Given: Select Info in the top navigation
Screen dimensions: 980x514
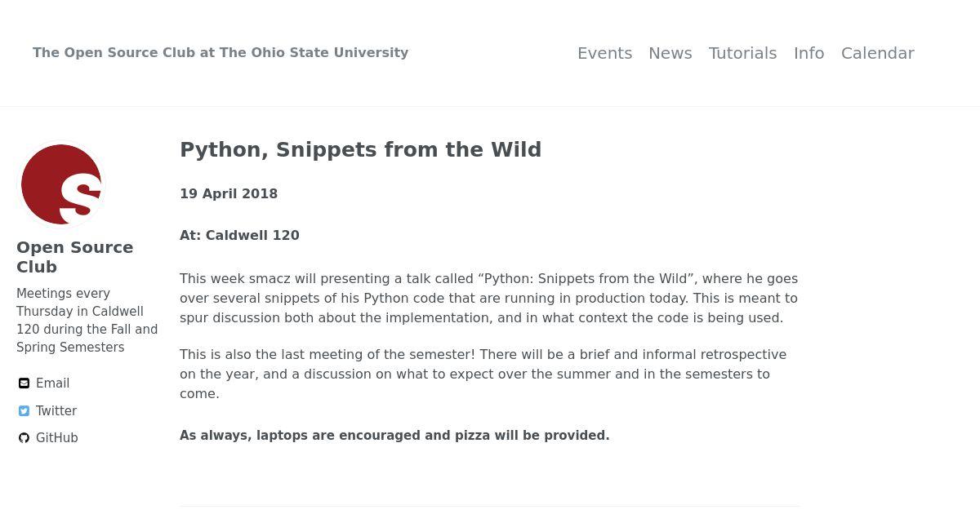Looking at the screenshot, I should click(808, 53).
